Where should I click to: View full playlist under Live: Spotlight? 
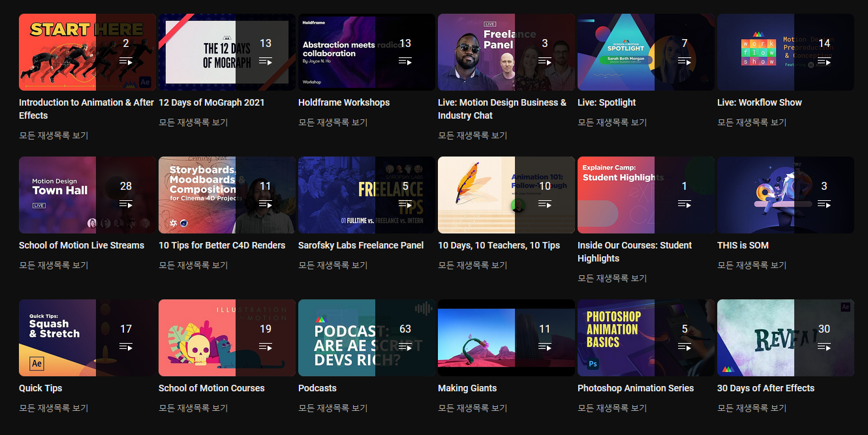tap(612, 123)
